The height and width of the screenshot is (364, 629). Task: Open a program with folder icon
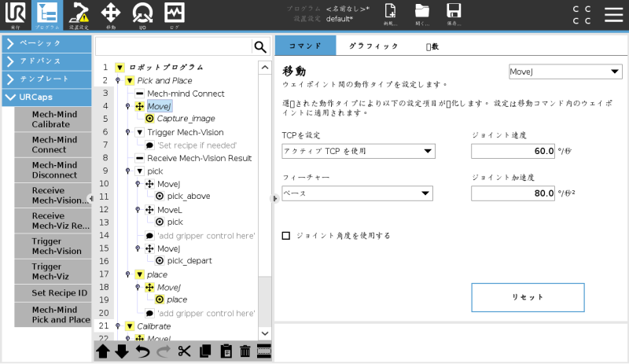tap(422, 14)
